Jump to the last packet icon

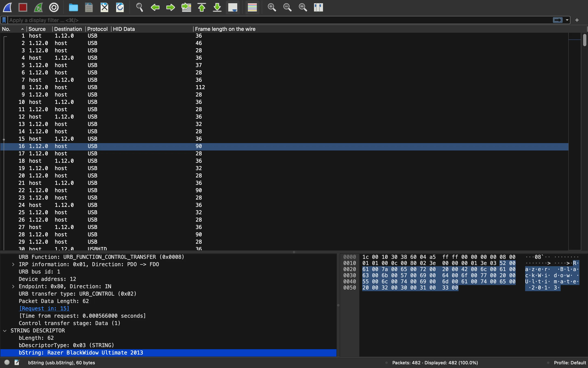click(217, 7)
